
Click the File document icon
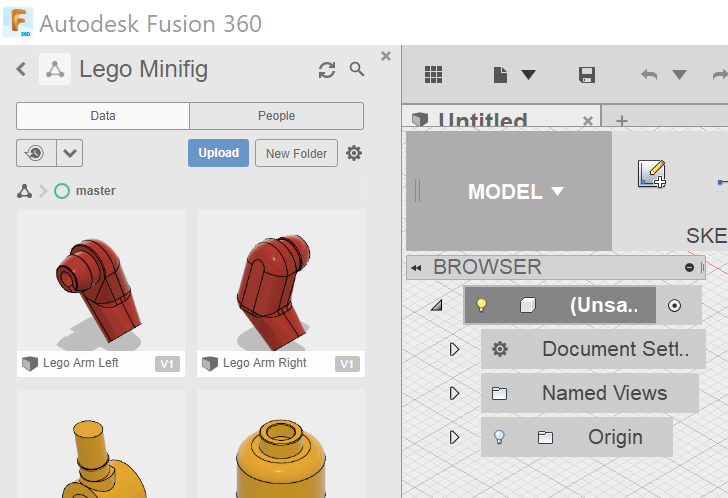[500, 75]
